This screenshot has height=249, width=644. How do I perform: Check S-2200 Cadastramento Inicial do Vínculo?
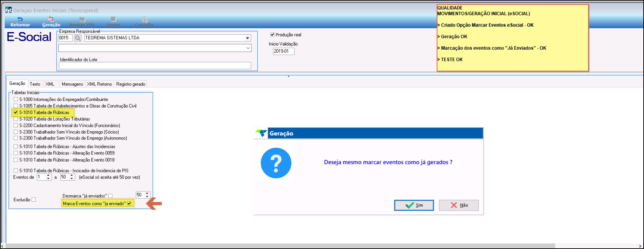point(16,126)
